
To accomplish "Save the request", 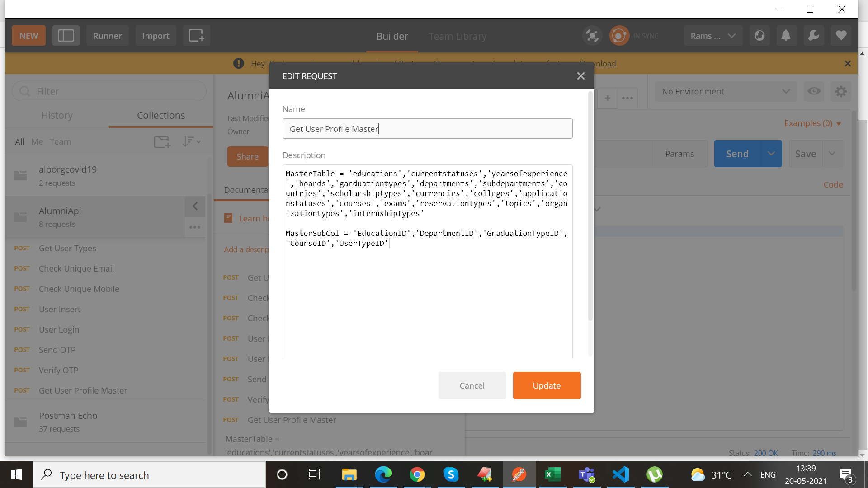I will 806,154.
